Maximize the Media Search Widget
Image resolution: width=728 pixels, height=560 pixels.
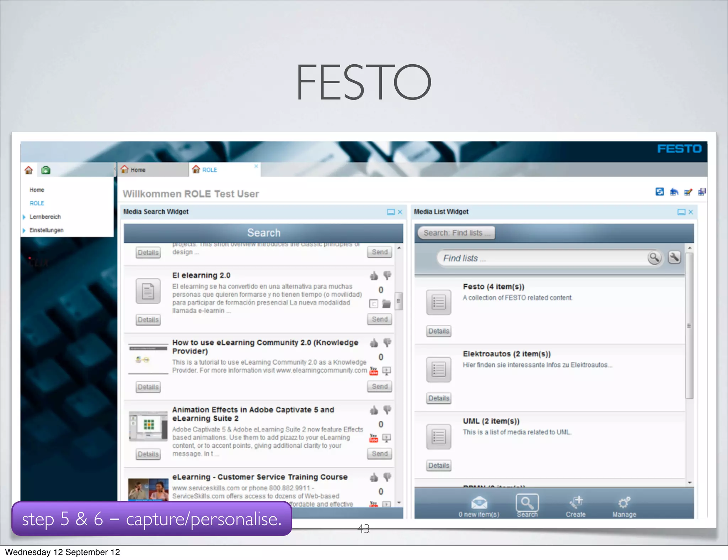[x=391, y=212]
